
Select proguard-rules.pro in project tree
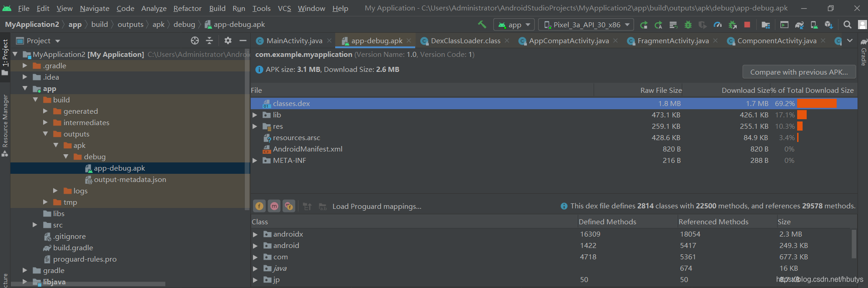[x=84, y=259]
